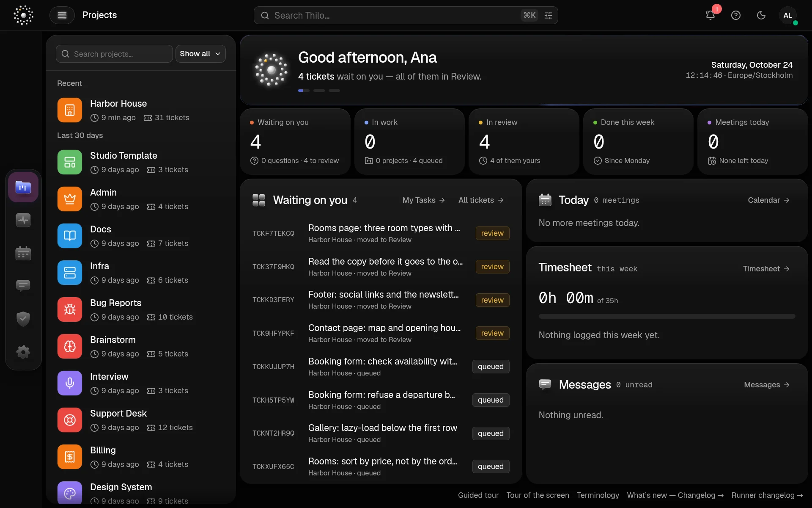The height and width of the screenshot is (508, 812).
Task: Focus the Search Thilo global field
Action: [x=406, y=15]
